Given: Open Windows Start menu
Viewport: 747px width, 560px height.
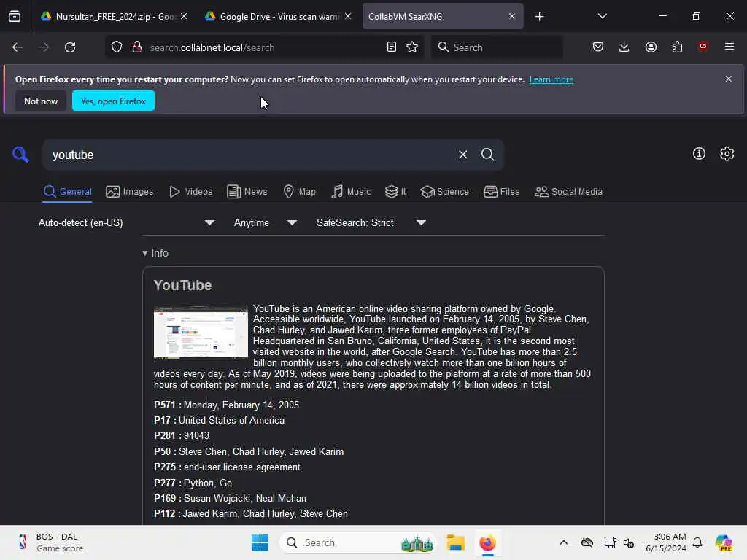Looking at the screenshot, I should [260, 542].
